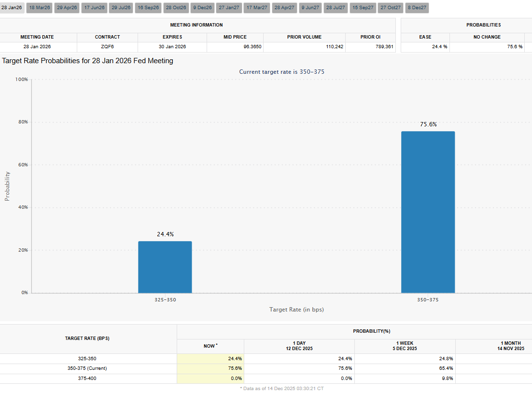Click the CONTRACT column header
Viewport: 532px width, 393px height.
tap(107, 37)
